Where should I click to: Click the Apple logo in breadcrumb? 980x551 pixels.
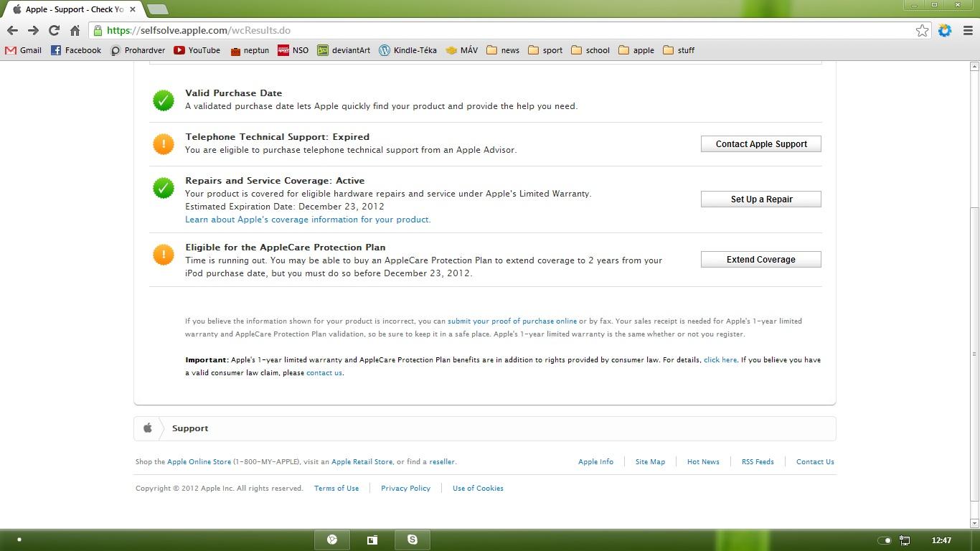point(147,428)
